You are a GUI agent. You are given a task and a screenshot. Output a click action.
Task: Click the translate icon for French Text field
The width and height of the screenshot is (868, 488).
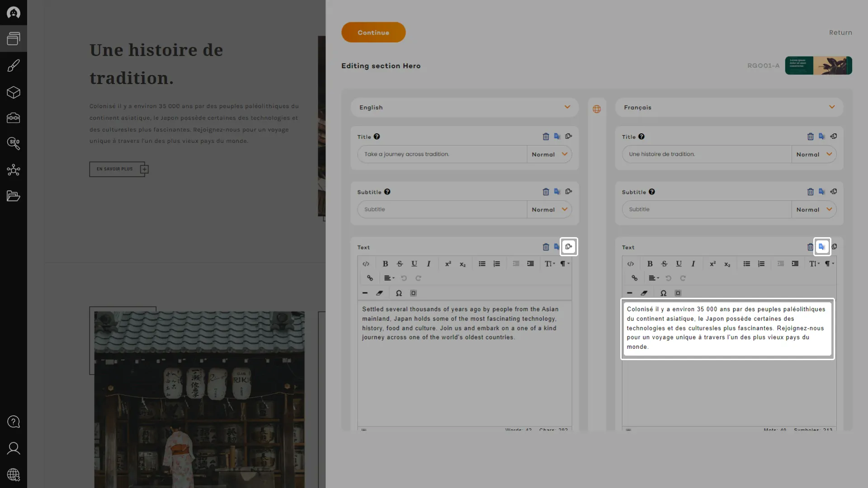[822, 247]
